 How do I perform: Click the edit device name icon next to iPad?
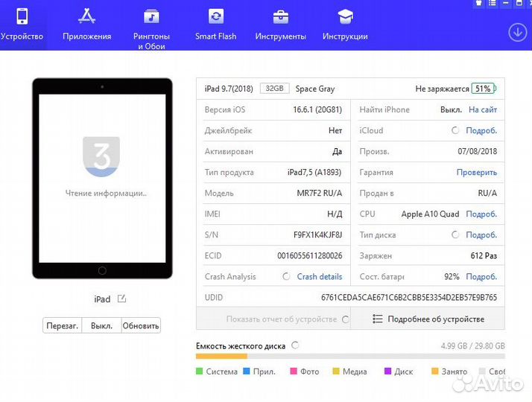pyautogui.click(x=121, y=299)
